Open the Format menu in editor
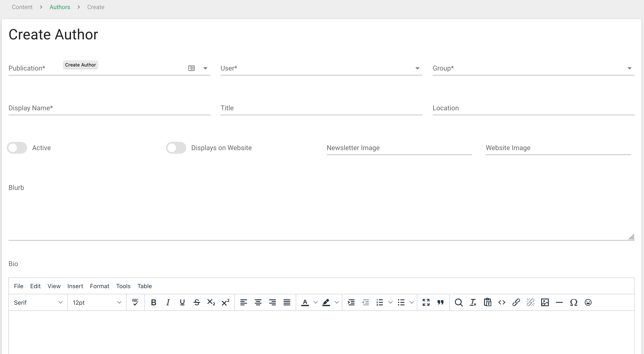 99,286
